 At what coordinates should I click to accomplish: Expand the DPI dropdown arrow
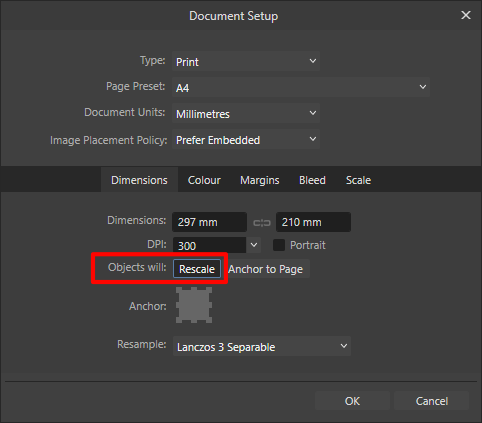(254, 245)
